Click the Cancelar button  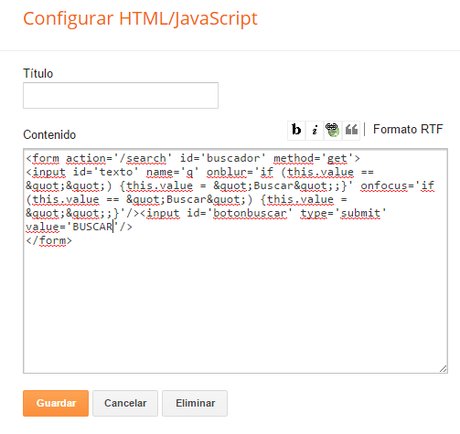point(125,403)
